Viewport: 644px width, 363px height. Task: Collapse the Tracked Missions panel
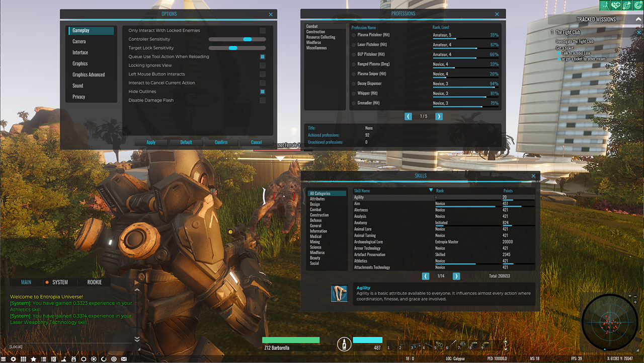coord(639,19)
